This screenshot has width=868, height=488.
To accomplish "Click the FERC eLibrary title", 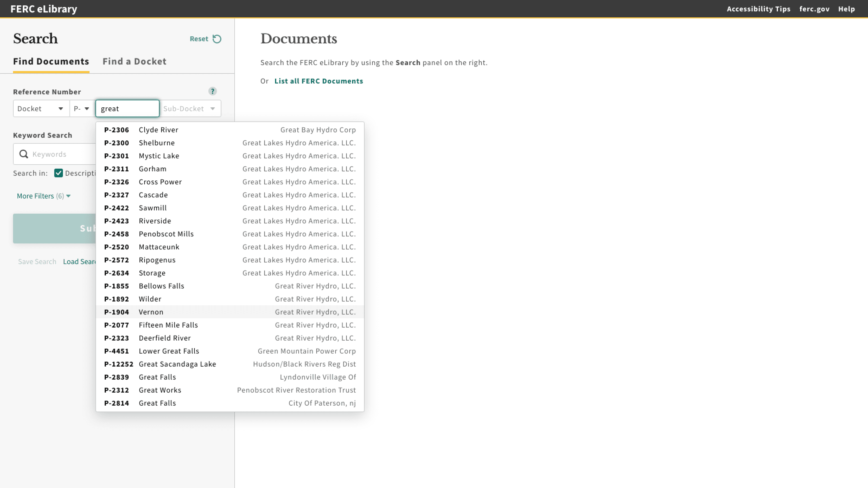I will pos(44,9).
